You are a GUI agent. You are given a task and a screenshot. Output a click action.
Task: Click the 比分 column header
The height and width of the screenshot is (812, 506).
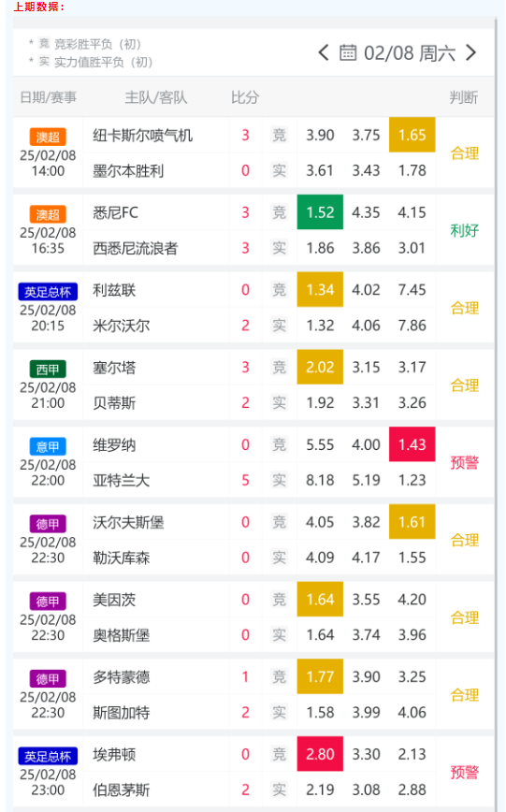pos(245,97)
